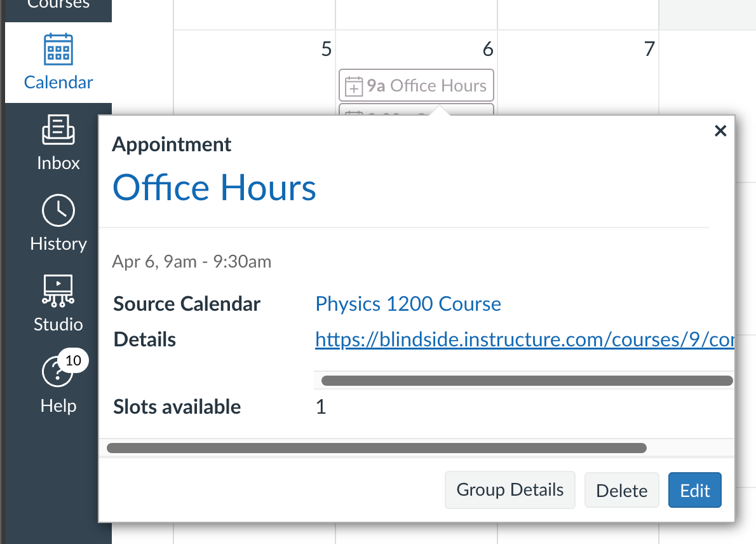
Task: Close the appointment popup with the X
Action: 720,131
